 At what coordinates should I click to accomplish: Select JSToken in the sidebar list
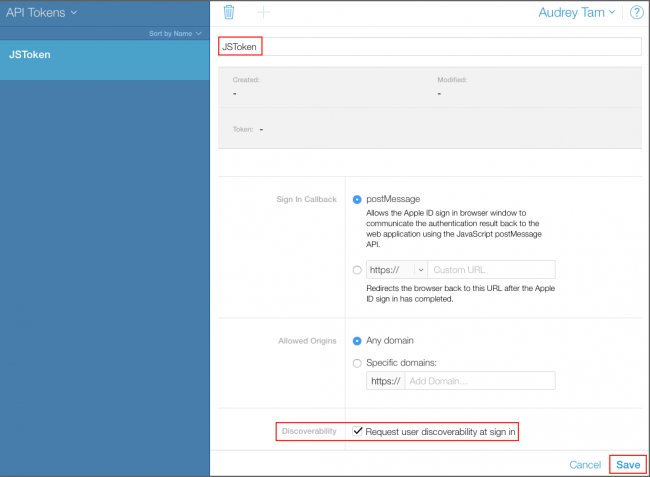(104, 60)
